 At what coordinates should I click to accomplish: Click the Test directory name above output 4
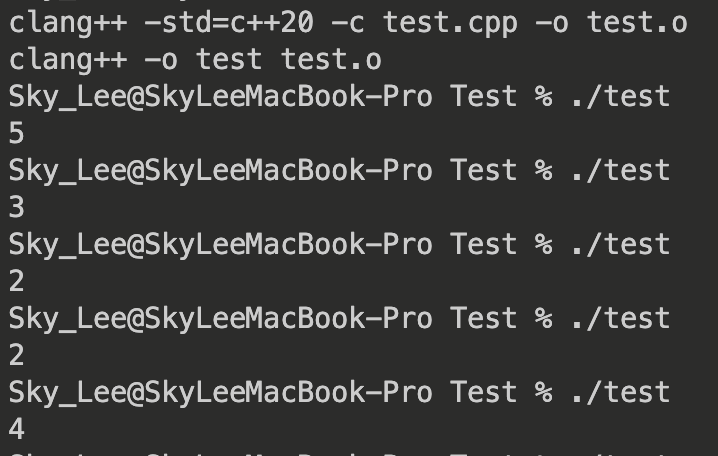tap(483, 392)
